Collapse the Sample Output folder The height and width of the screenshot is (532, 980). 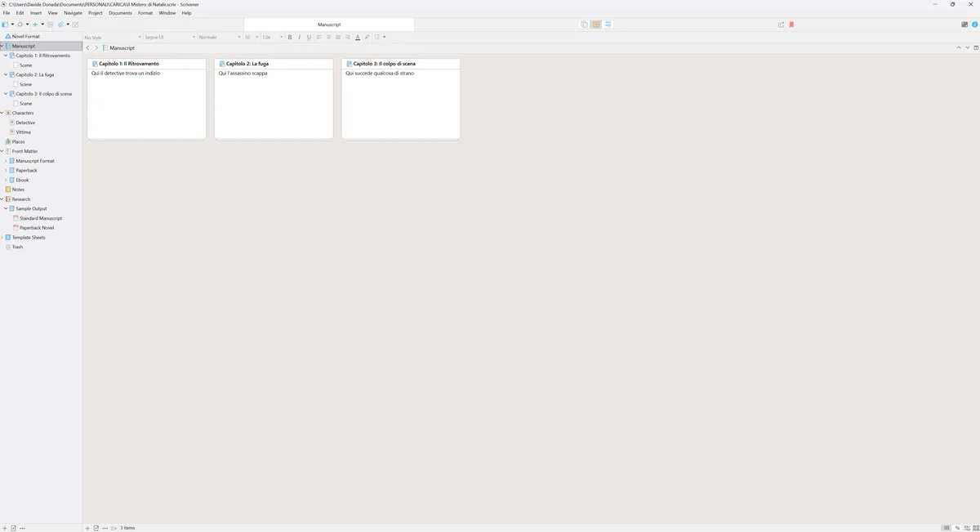[6, 208]
